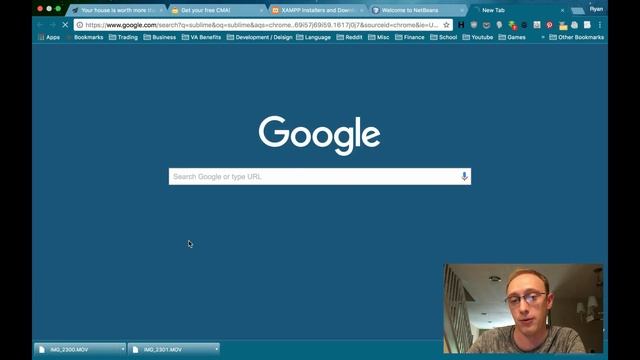Switch to Welcome to NetBeans tab

pyautogui.click(x=418, y=10)
